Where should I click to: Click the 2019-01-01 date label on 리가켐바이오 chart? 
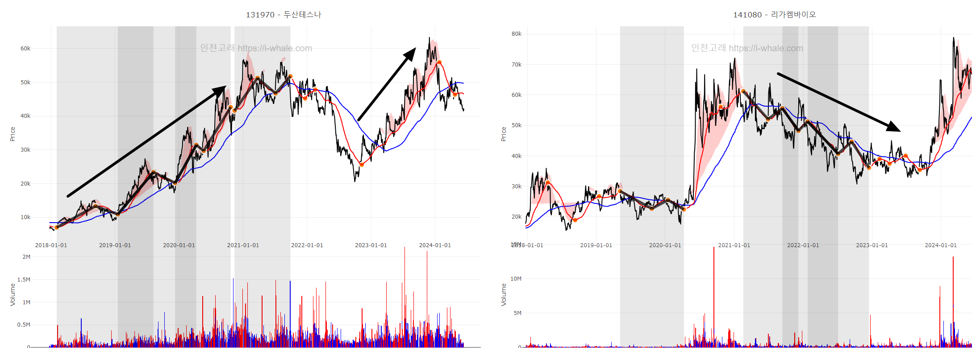point(596,245)
